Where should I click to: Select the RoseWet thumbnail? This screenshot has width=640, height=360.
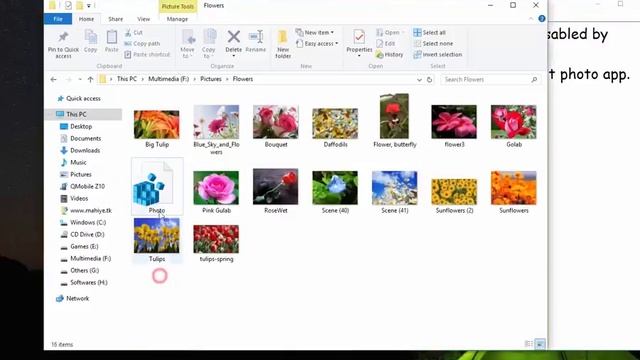276,187
